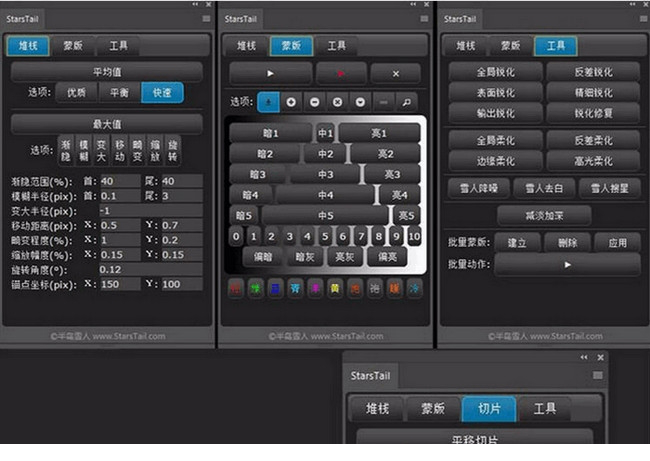The width and height of the screenshot is (650, 461).
Task: Select the blue download-arrow option icon
Action: (268, 102)
